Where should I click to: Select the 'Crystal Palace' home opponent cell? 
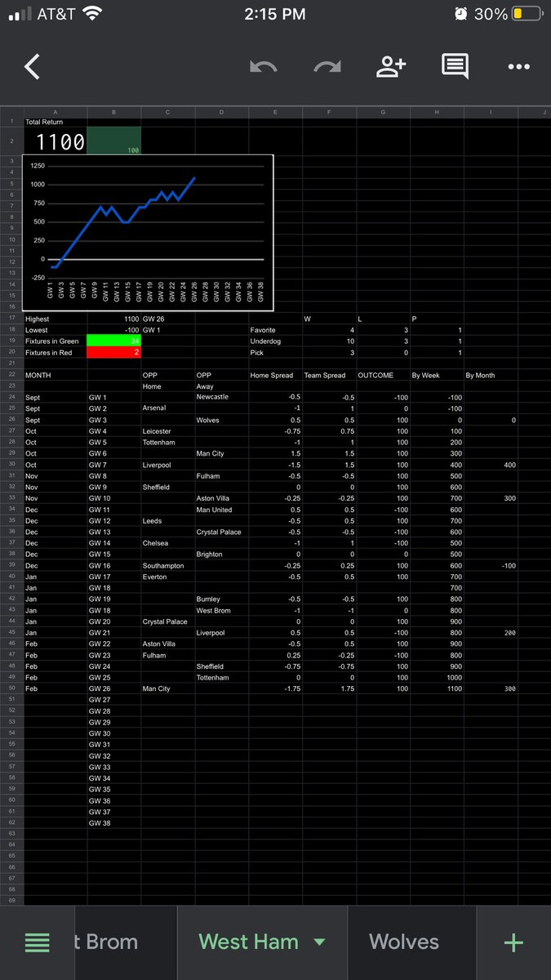(x=167, y=621)
